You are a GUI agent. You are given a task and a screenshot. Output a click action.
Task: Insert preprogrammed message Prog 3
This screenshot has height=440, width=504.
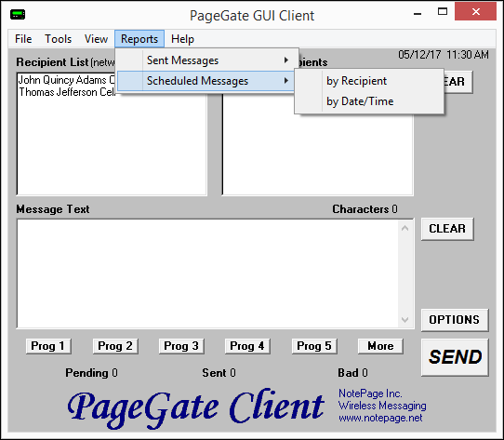(x=181, y=346)
